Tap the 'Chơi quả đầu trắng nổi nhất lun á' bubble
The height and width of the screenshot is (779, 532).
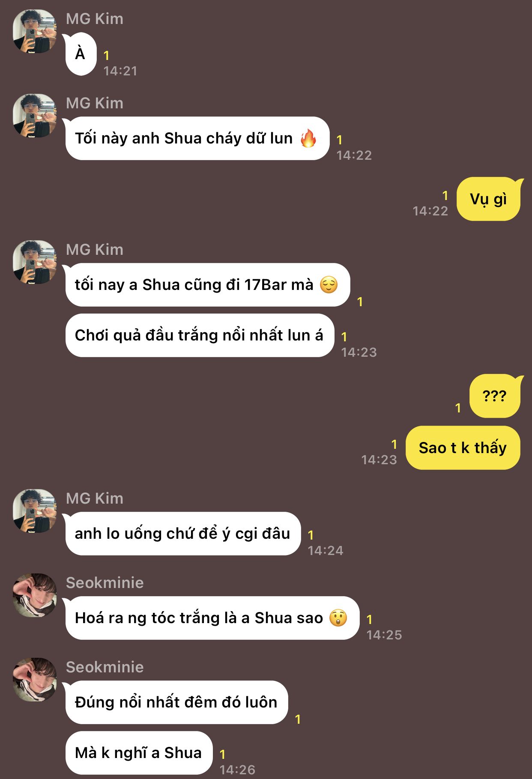point(199,335)
